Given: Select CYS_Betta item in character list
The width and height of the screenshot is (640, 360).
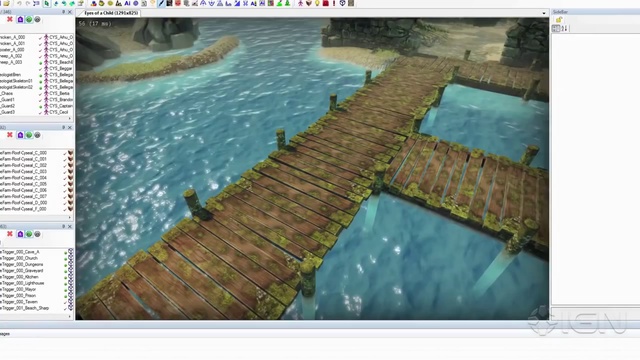Looking at the screenshot, I should [60, 93].
